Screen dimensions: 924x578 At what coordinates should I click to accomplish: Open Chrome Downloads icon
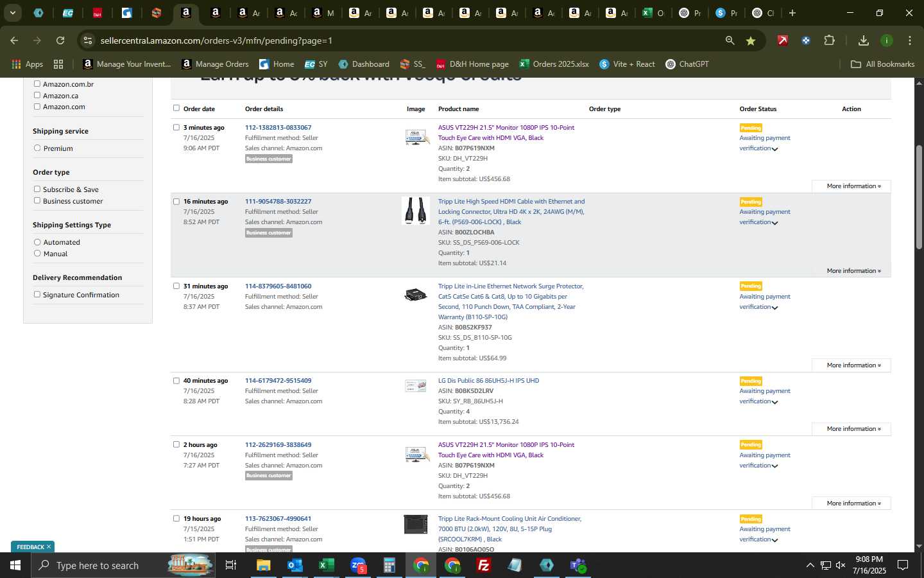864,40
